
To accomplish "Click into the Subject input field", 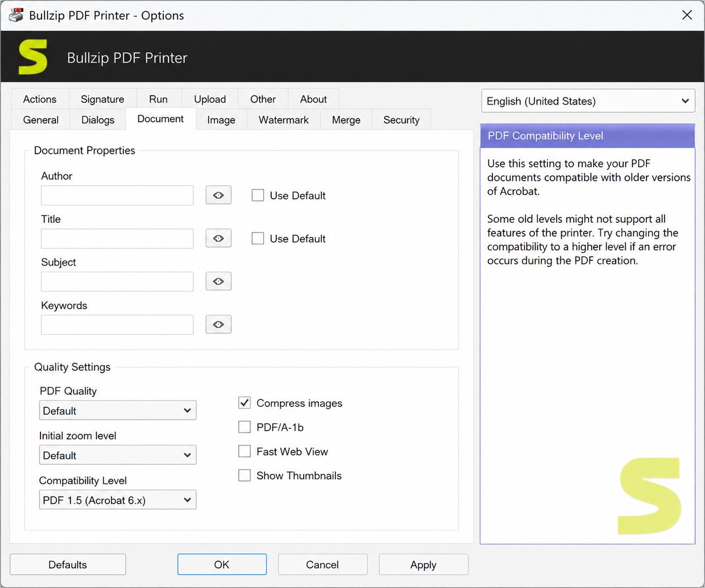I will (x=117, y=281).
